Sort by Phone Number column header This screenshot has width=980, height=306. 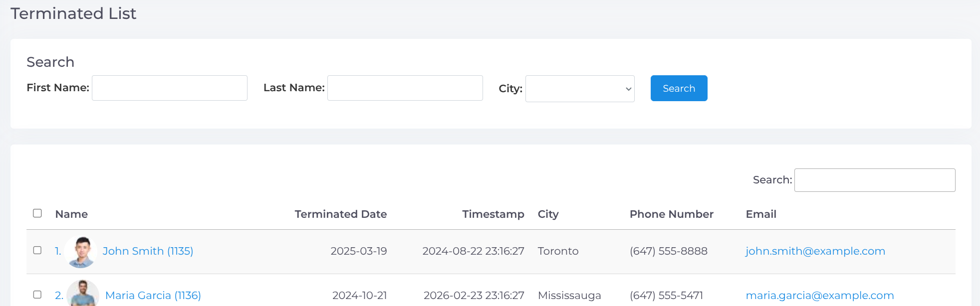[x=672, y=214]
